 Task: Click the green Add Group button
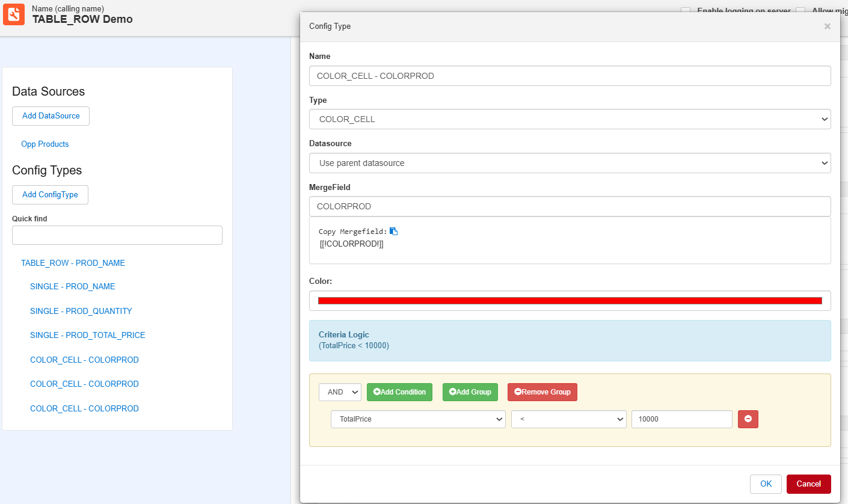[470, 392]
